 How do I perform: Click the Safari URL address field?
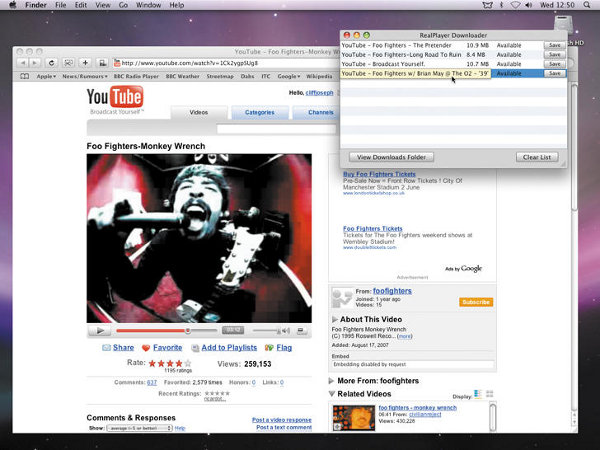(226, 63)
